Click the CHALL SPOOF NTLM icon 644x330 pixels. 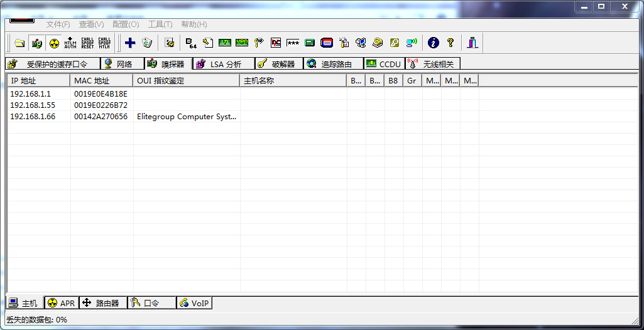(x=104, y=43)
